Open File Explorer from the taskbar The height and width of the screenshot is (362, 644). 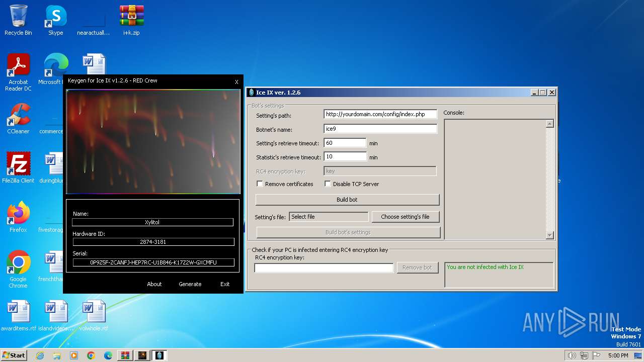57,355
